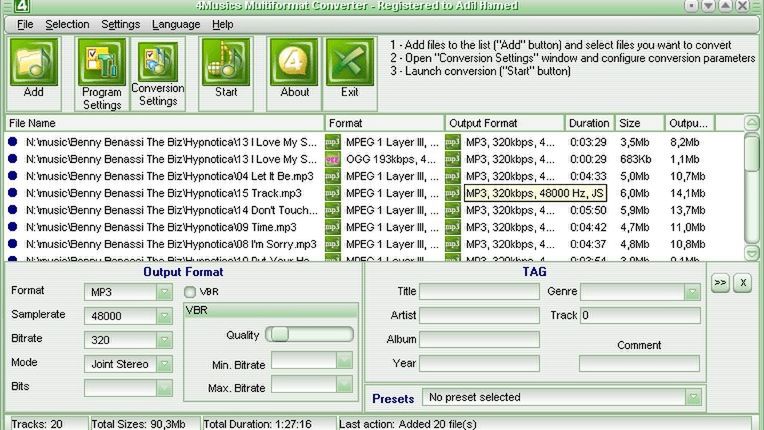The width and height of the screenshot is (764, 430).
Task: Enable the VBR checkbox
Action: pyautogui.click(x=190, y=292)
